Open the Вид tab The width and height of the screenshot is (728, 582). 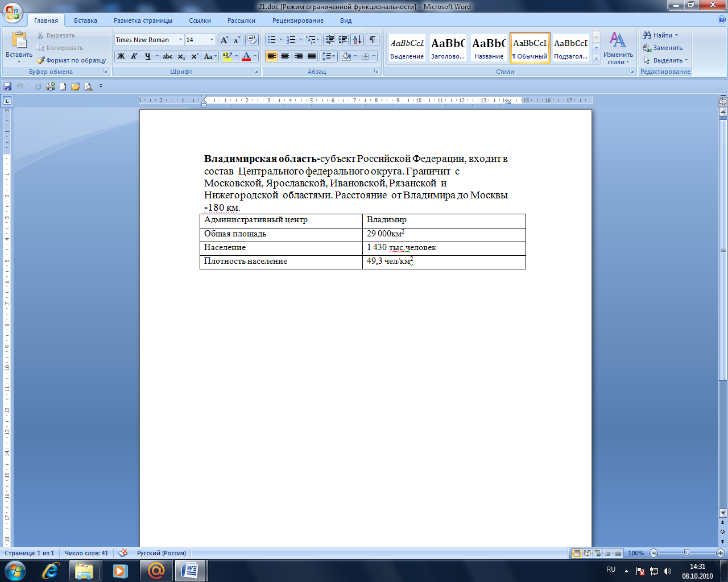pos(346,20)
